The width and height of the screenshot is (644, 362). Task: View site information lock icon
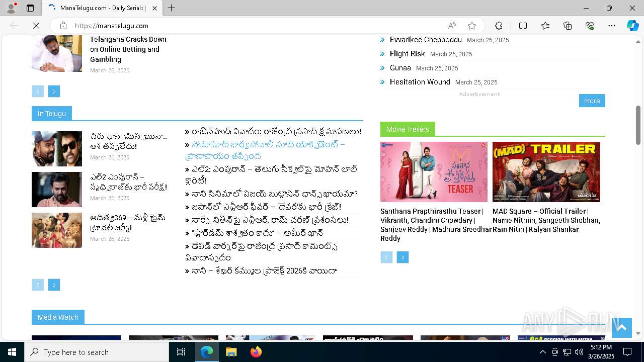pos(63,26)
